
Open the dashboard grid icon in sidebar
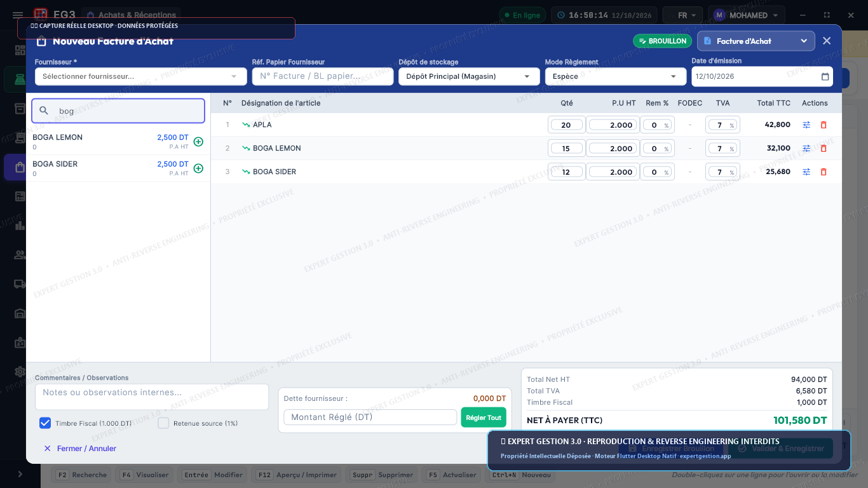[20, 50]
